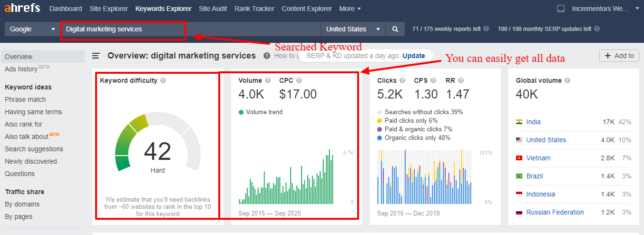
Task: Select Keywords Explorer in top navigation
Action: tap(163, 9)
